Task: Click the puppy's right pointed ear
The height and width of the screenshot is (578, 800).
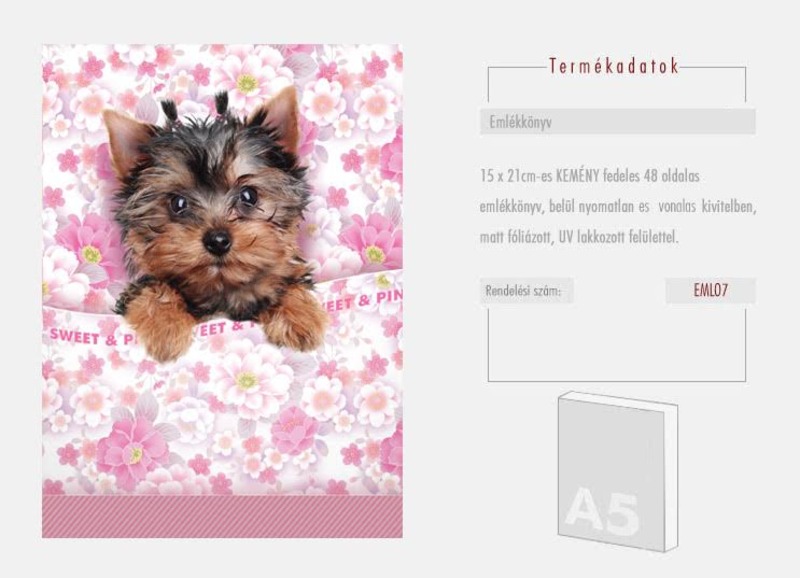Action: click(x=280, y=117)
